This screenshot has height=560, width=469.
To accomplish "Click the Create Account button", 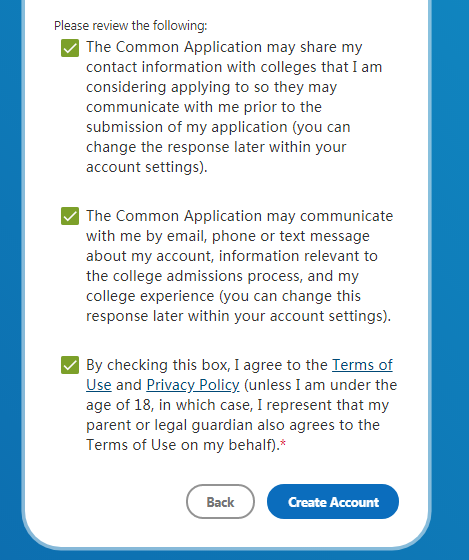I will coord(333,502).
